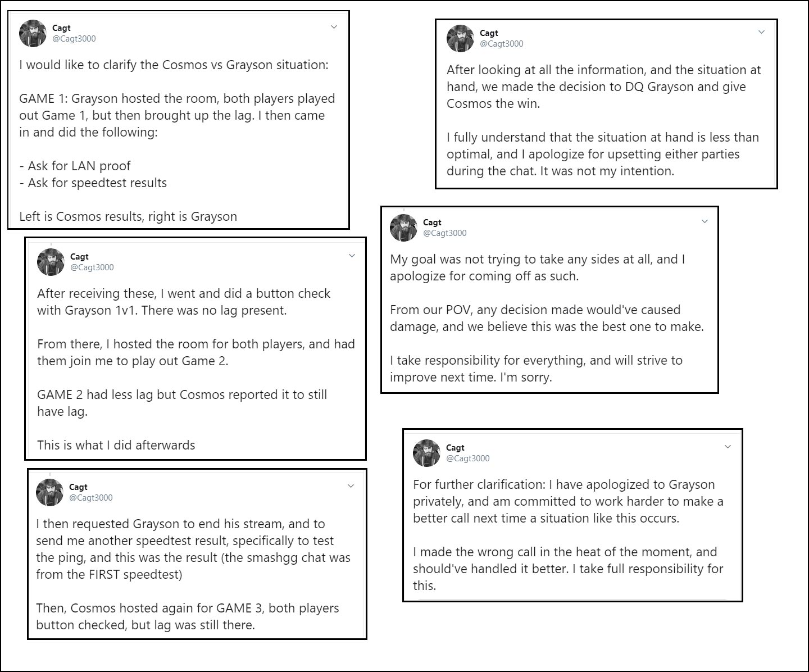Click dropdown arrow on 'For further clarification' tweet
The height and width of the screenshot is (672, 809).
pos(728,447)
